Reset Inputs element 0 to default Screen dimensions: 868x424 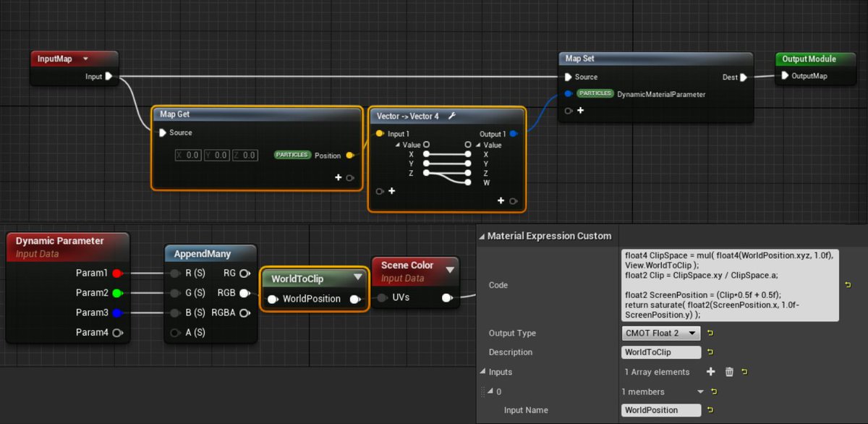coord(715,391)
